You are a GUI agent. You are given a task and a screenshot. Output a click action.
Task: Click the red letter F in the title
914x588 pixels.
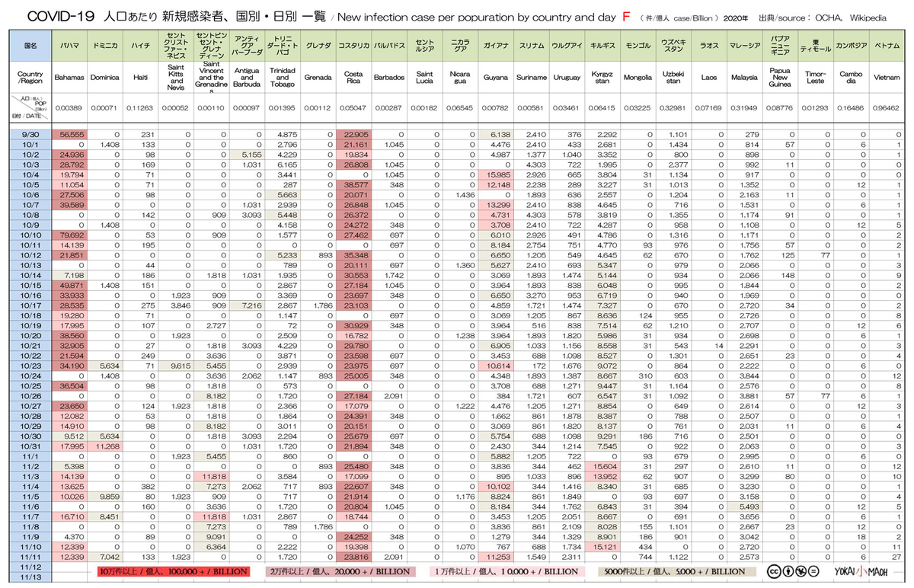click(x=626, y=16)
